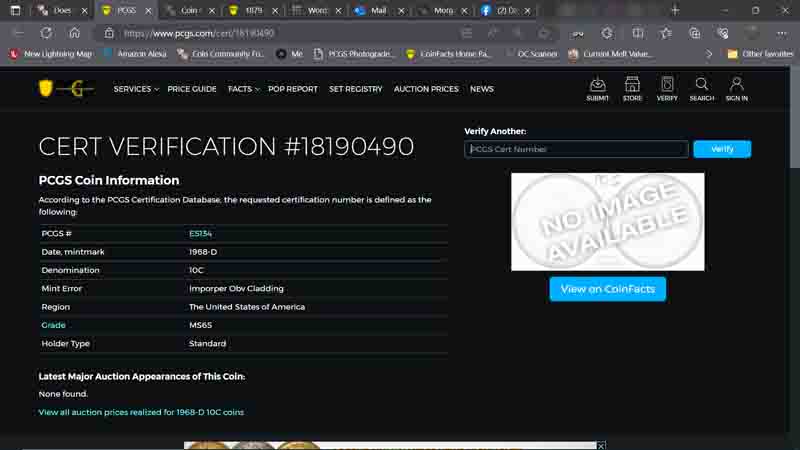This screenshot has height=450, width=800.
Task: Click View on CoinFacts button
Action: [x=608, y=289]
